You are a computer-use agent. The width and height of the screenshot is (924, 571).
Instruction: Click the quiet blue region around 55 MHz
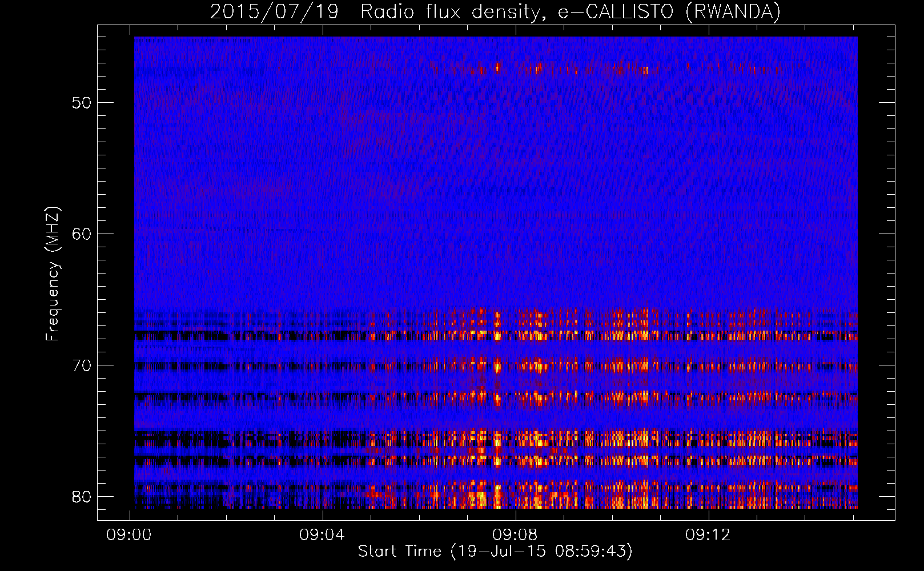496,168
